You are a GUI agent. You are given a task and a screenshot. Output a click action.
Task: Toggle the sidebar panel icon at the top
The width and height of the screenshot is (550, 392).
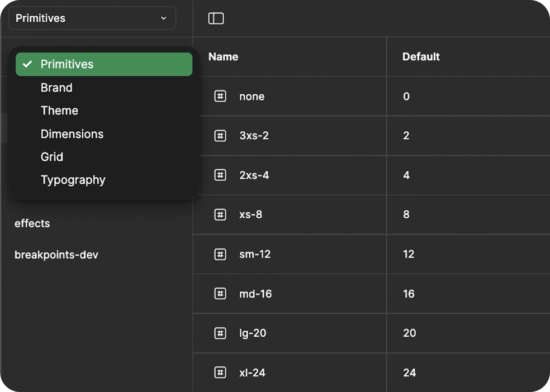click(215, 18)
